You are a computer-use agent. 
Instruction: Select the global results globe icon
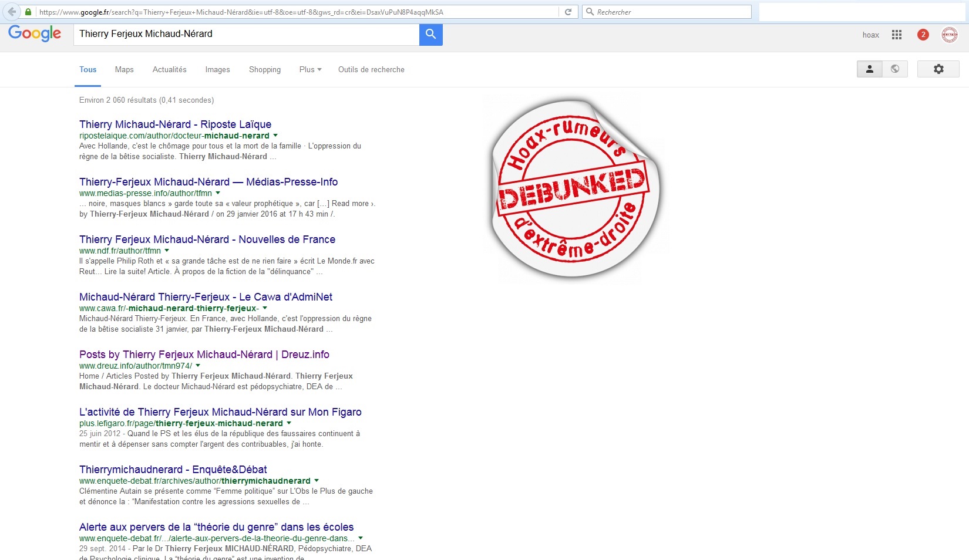895,69
